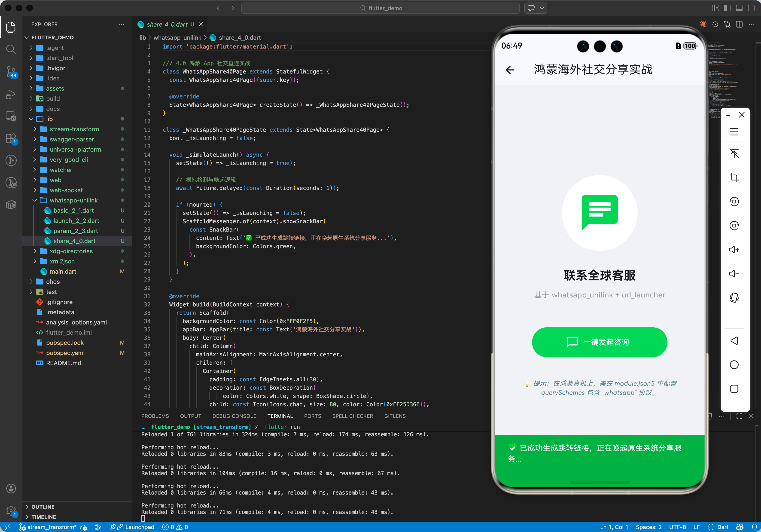Maximize the terminal panel size

[x=739, y=416]
